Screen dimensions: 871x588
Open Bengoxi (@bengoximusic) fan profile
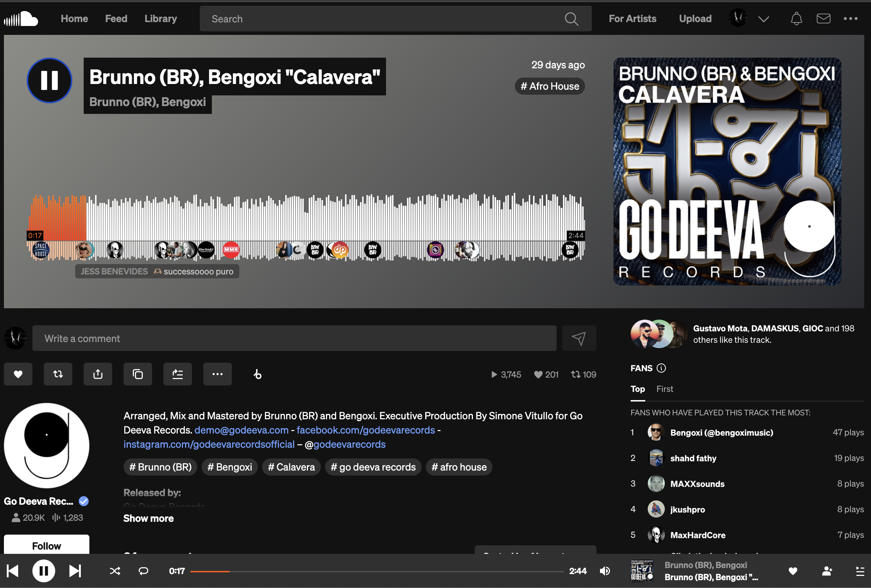pos(721,432)
